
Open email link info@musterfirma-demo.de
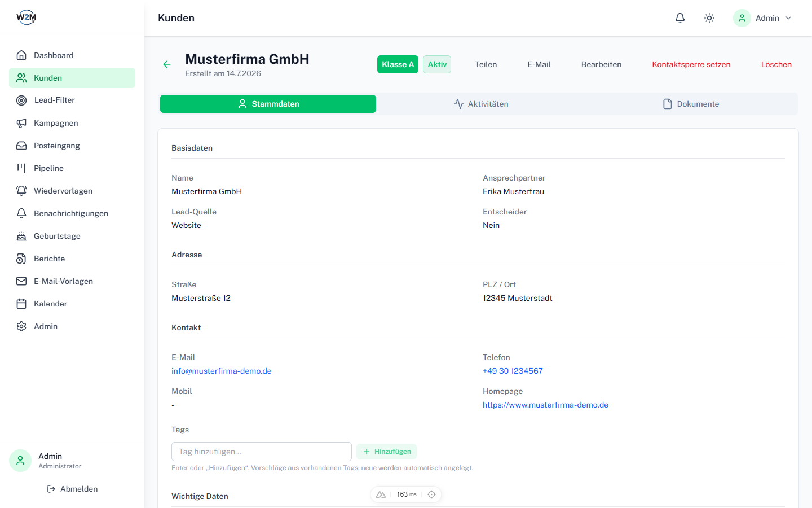[222, 371]
